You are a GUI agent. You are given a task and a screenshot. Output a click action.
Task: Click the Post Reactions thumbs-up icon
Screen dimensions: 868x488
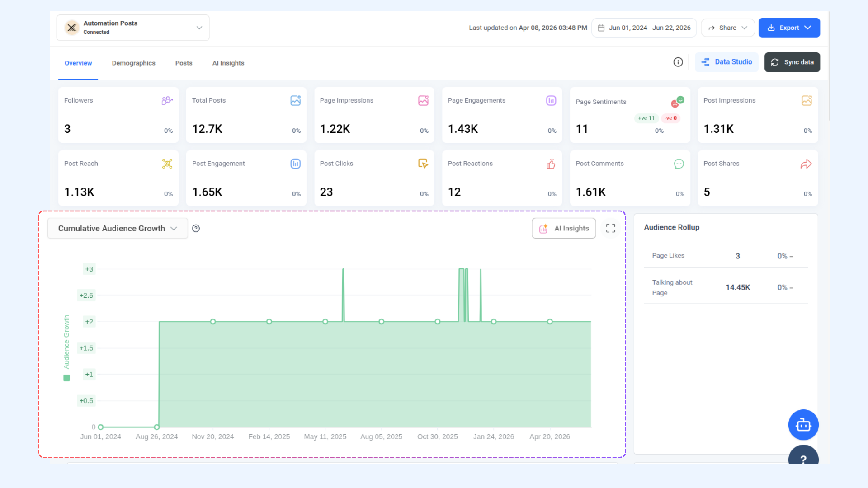tap(551, 164)
